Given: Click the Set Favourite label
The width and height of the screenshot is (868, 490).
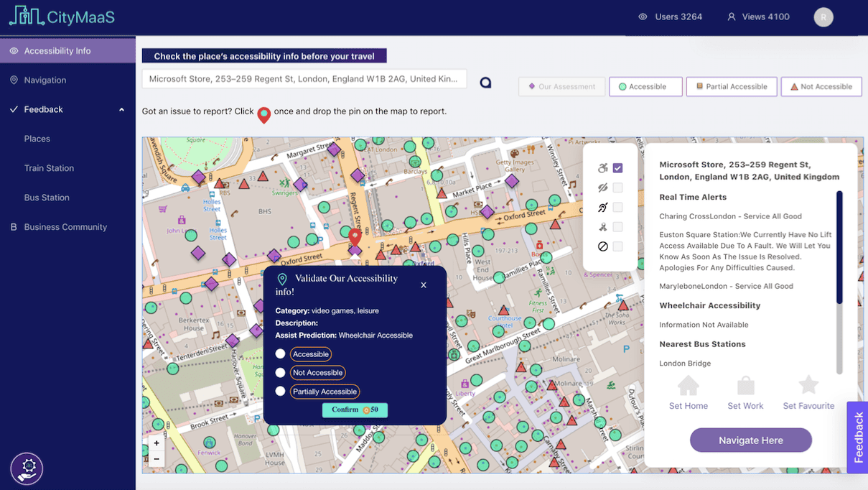Looking at the screenshot, I should 808,406.
